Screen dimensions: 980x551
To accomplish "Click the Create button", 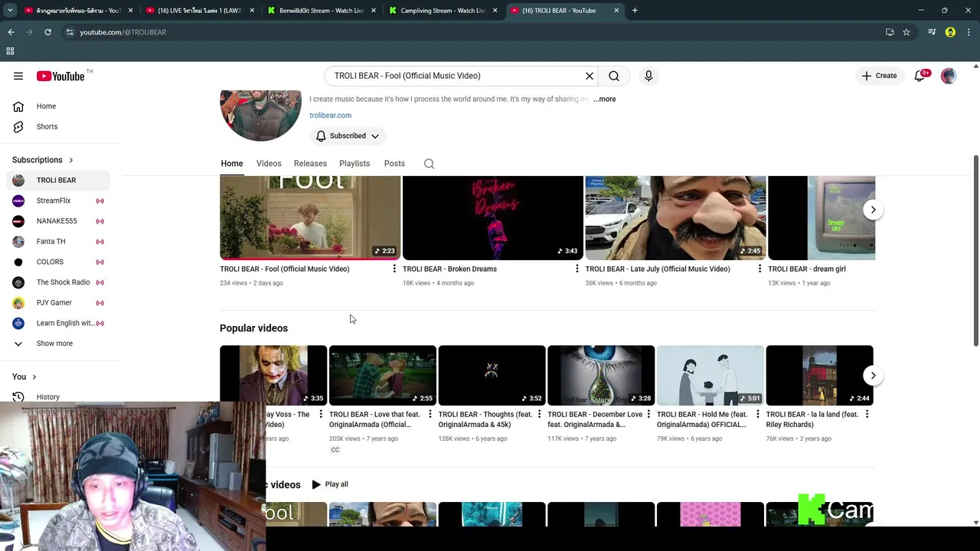I will click(x=879, y=76).
